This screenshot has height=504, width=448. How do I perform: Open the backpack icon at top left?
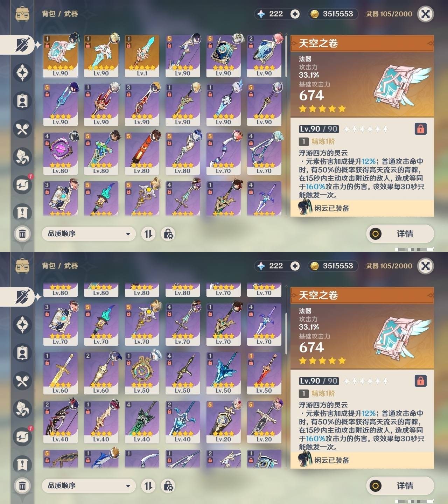[22, 14]
